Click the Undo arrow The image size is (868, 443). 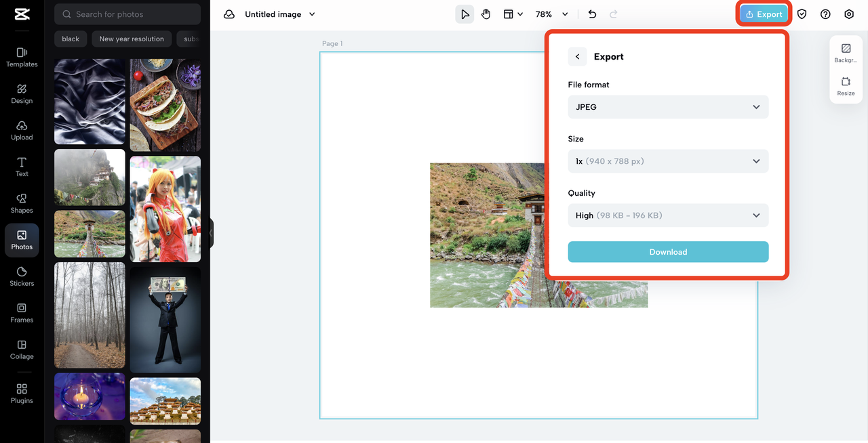point(592,14)
